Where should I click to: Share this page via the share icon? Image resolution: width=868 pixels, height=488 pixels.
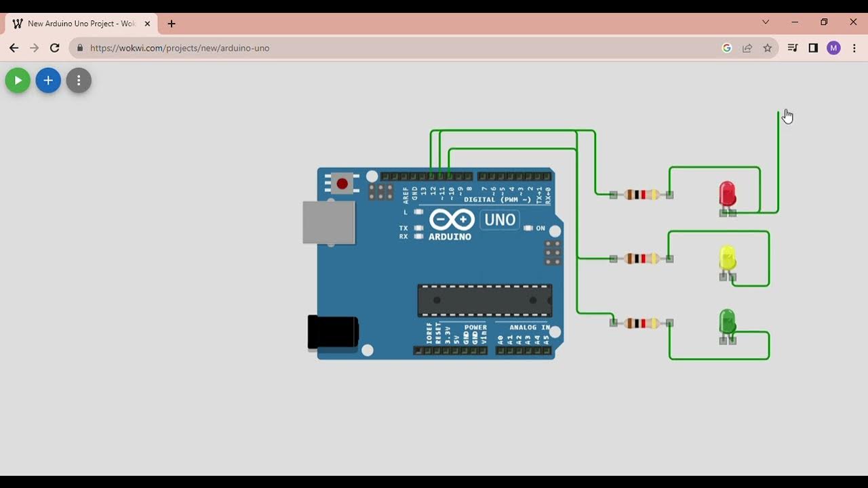point(747,48)
